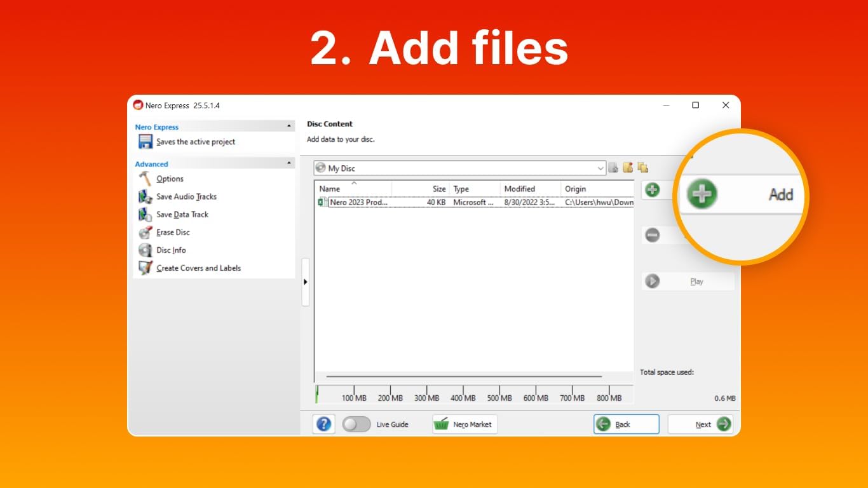Click the floppy disk save project icon

[146, 142]
